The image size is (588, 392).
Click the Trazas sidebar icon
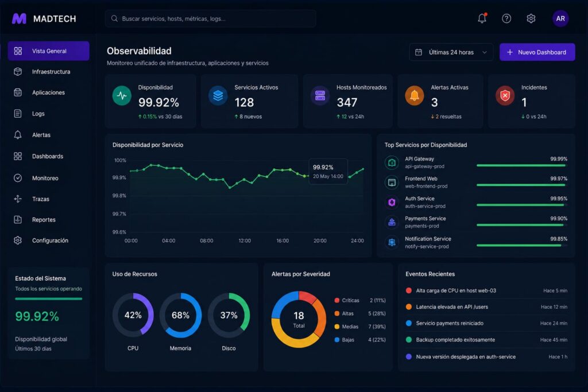pyautogui.click(x=18, y=199)
